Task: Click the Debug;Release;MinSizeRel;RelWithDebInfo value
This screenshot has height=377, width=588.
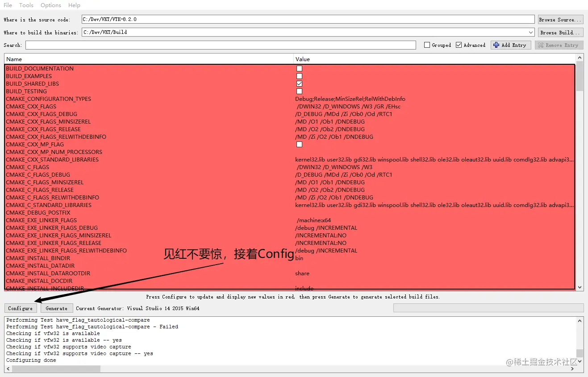Action: (x=350, y=99)
